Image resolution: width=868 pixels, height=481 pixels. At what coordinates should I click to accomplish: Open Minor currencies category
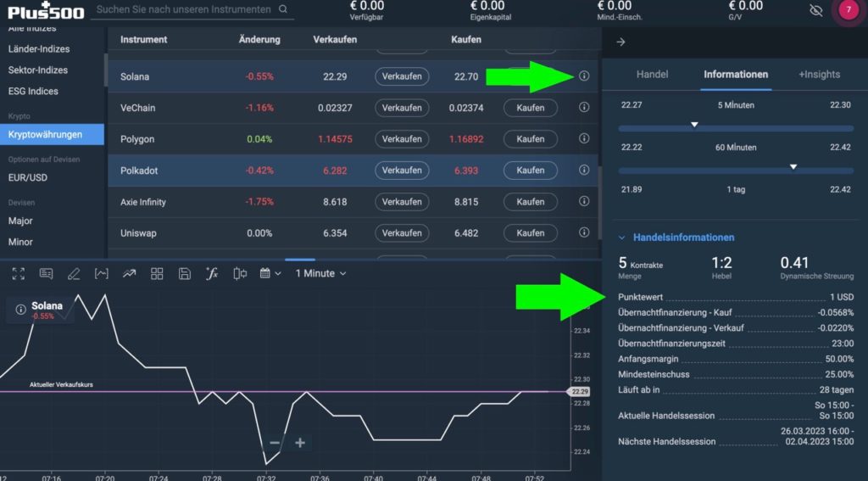[x=20, y=242]
